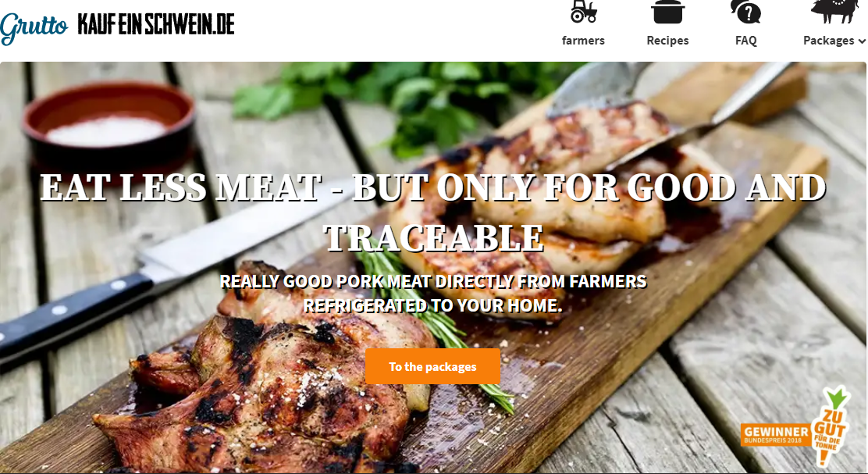Click the Grutto script logo

pyautogui.click(x=34, y=27)
